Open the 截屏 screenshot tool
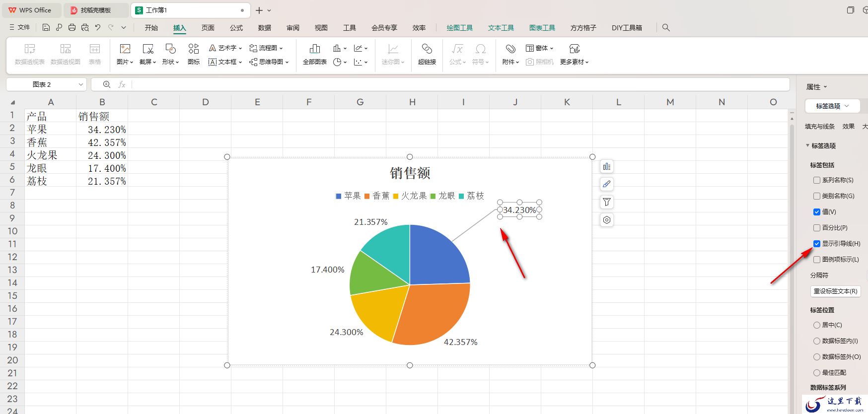Image resolution: width=868 pixels, height=414 pixels. pos(147,54)
